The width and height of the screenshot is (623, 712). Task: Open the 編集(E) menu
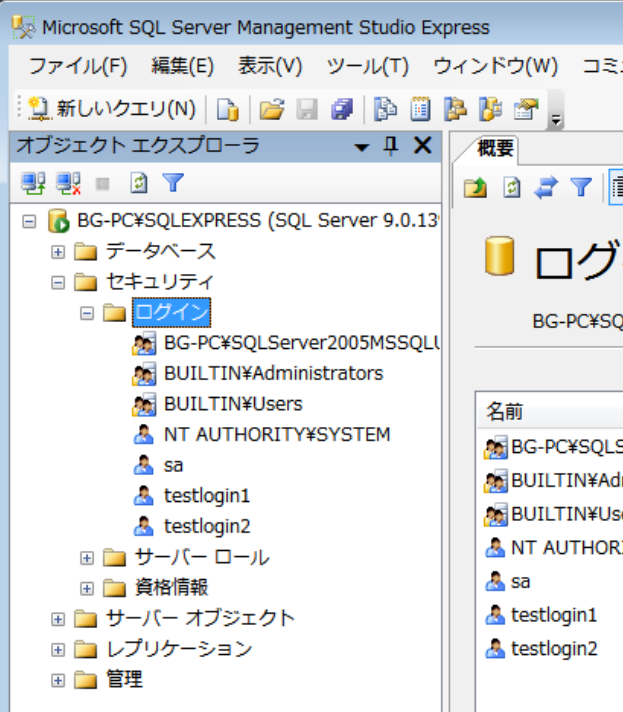183,66
